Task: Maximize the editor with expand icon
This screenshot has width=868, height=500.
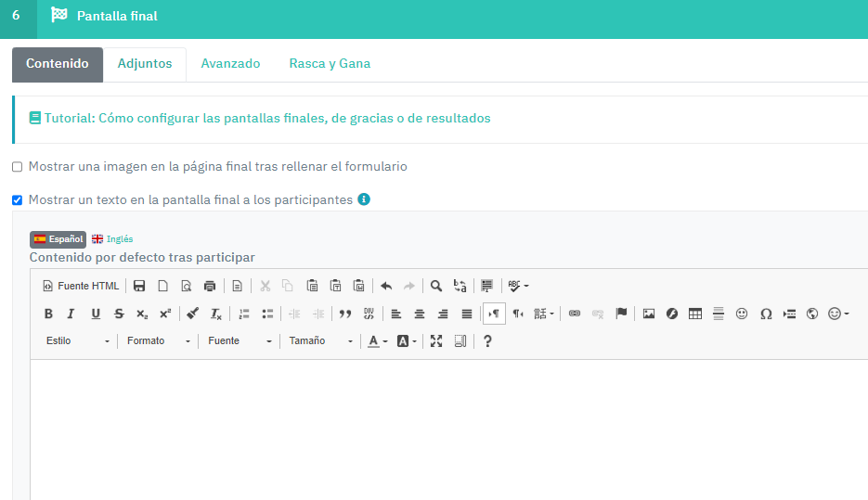Action: (436, 341)
